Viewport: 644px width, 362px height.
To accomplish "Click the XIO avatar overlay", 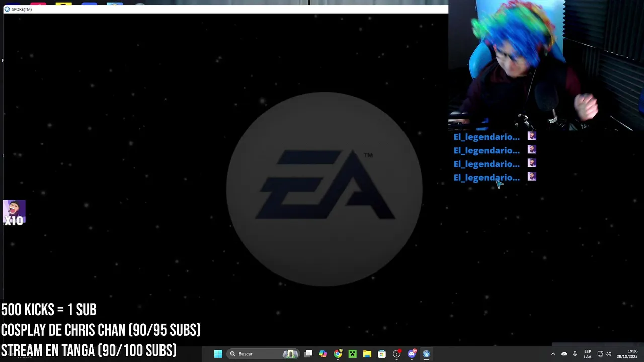I will click(x=14, y=213).
